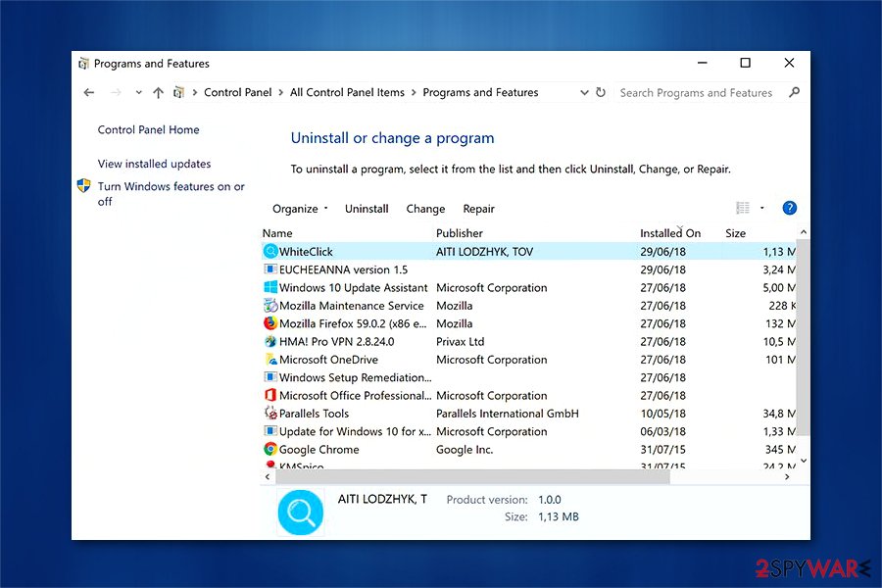Click the Privax Ltd publisher cell
Viewport: 882px width, 588px height.
(x=461, y=342)
